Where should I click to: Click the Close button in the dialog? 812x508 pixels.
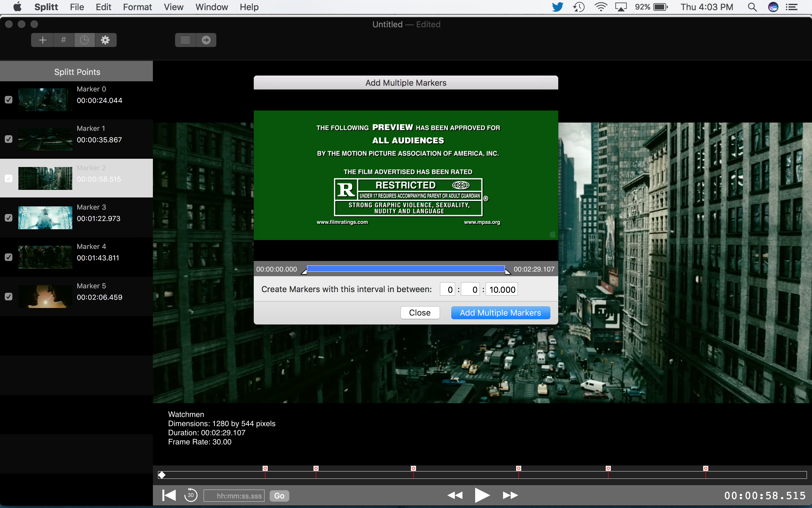tap(420, 313)
